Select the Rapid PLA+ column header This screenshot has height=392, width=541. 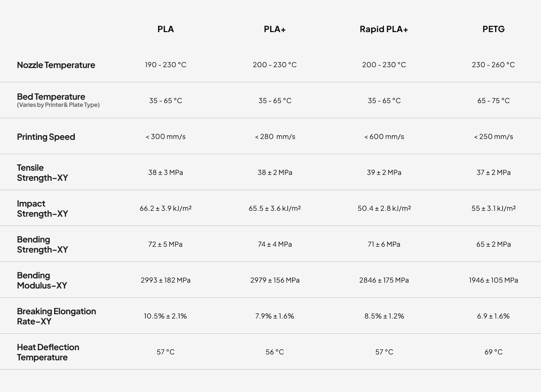[x=384, y=29]
